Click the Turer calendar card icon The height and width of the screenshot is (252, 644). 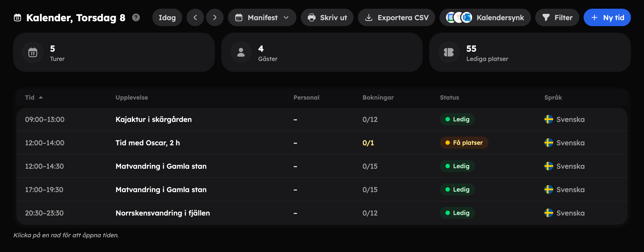[x=33, y=52]
